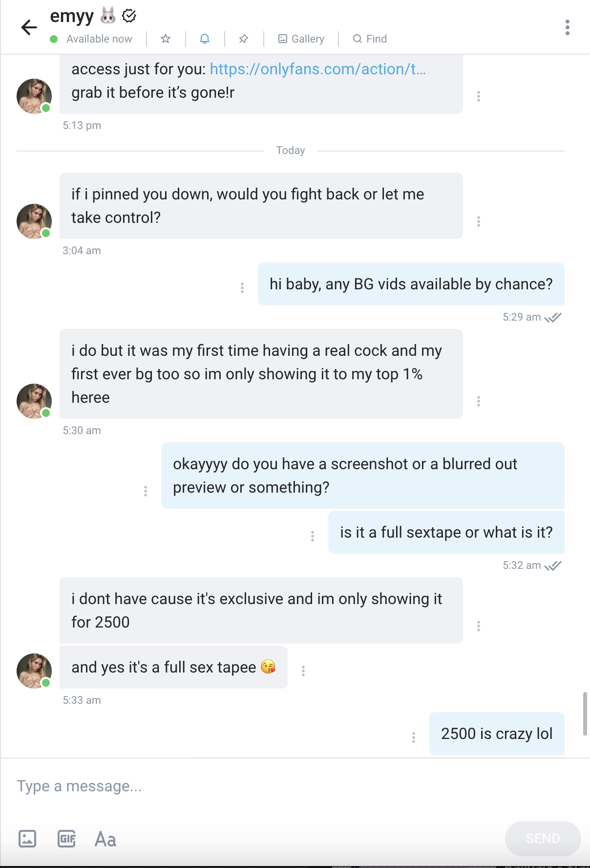Pin this conversation with the pin icon

(x=244, y=39)
